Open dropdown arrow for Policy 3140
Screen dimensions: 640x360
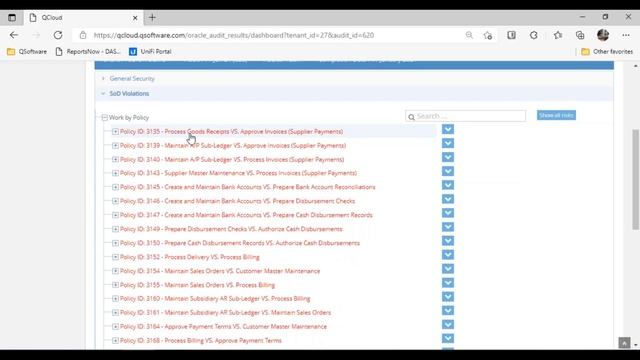[448, 157]
